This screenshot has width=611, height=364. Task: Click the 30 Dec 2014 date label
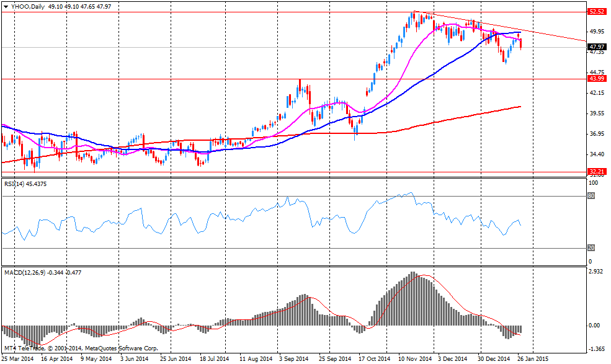pyautogui.click(x=494, y=358)
